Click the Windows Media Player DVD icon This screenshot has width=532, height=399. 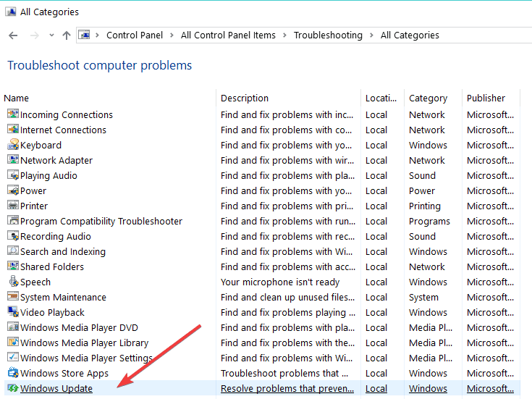click(x=13, y=327)
